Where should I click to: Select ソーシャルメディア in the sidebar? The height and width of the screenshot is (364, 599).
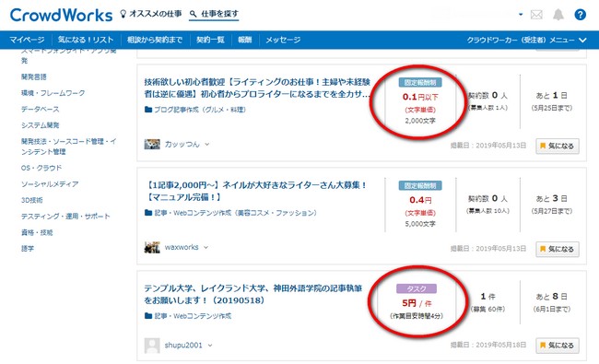click(x=50, y=183)
